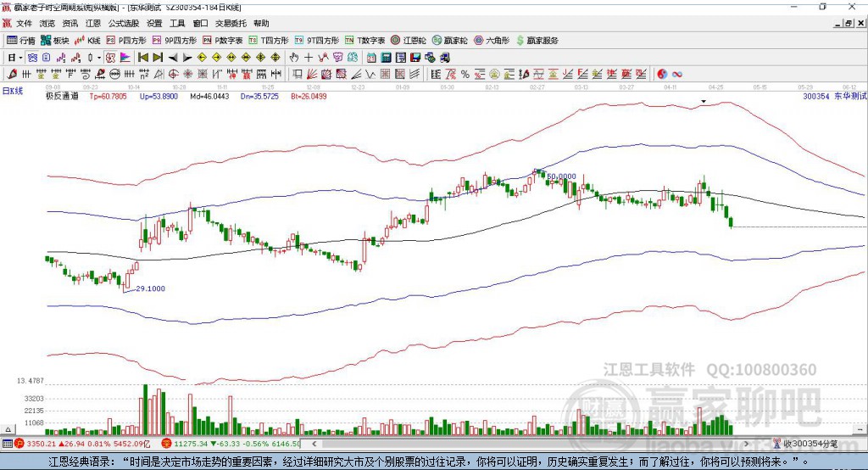The image size is (868, 470).
Task: Select the hand pan tool
Action: click(294, 58)
